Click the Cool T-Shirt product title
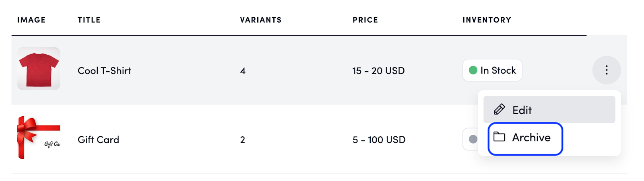The width and height of the screenshot is (644, 181). point(104,71)
